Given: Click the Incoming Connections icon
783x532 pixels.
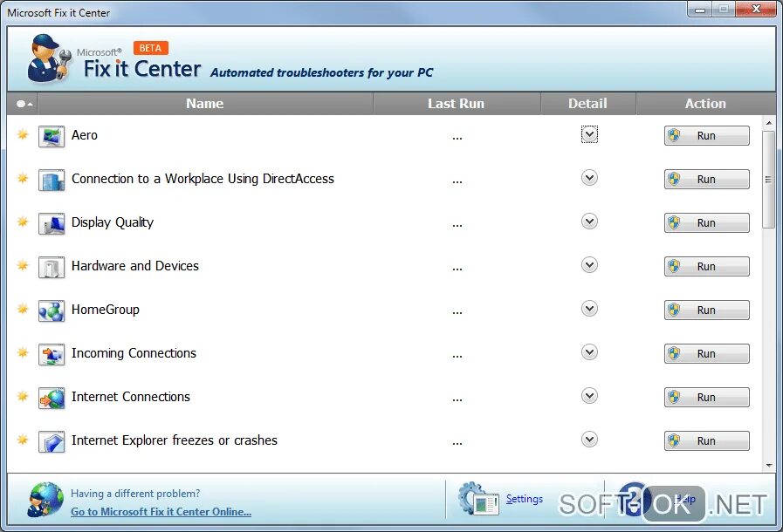Looking at the screenshot, I should coord(52,354).
